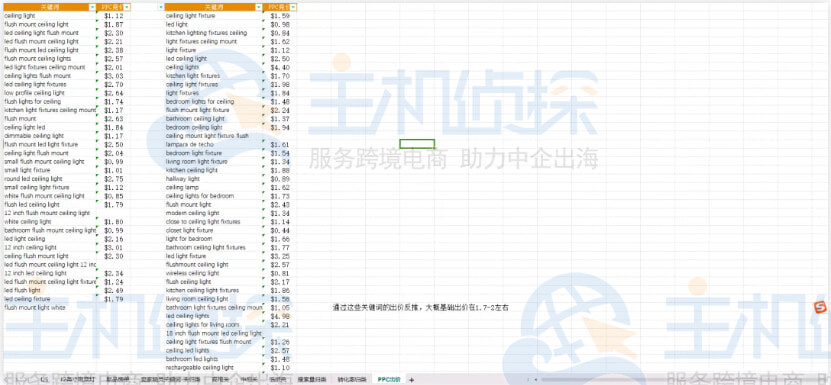Select the 'round led ceiling light' cell
Viewport: 831px width, 385px height.
50,179
